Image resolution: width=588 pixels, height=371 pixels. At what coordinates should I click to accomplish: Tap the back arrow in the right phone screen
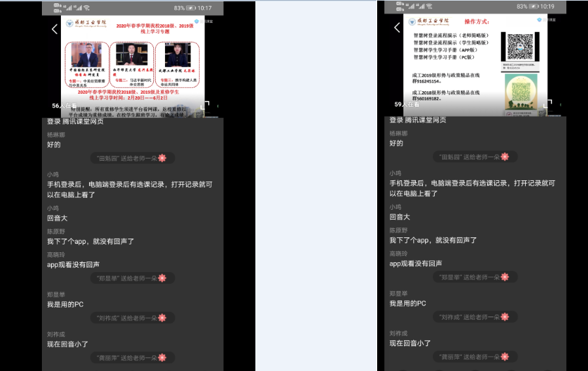point(397,28)
